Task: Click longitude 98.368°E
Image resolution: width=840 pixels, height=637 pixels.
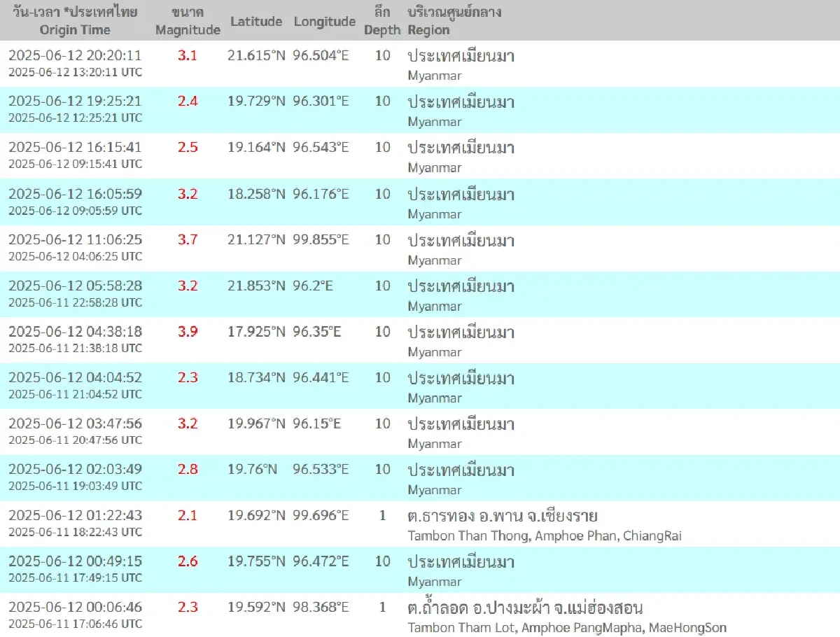Action: 321,608
